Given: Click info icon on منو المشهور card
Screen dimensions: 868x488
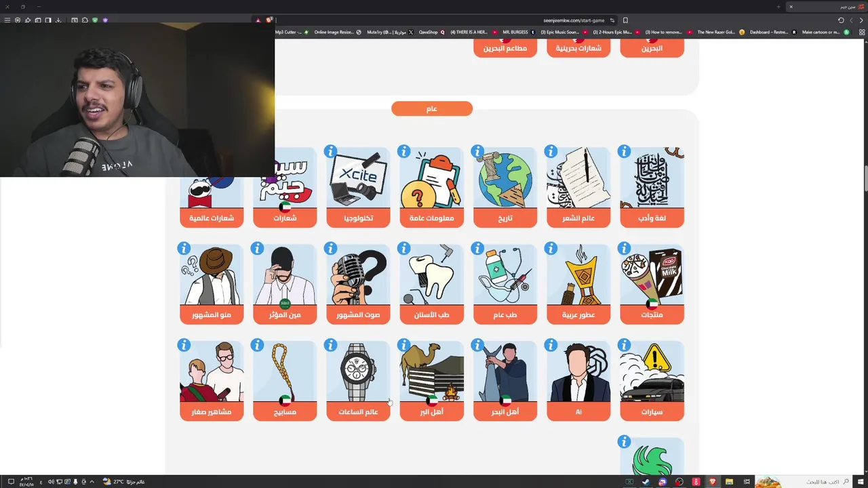Looking at the screenshot, I should tap(184, 249).
